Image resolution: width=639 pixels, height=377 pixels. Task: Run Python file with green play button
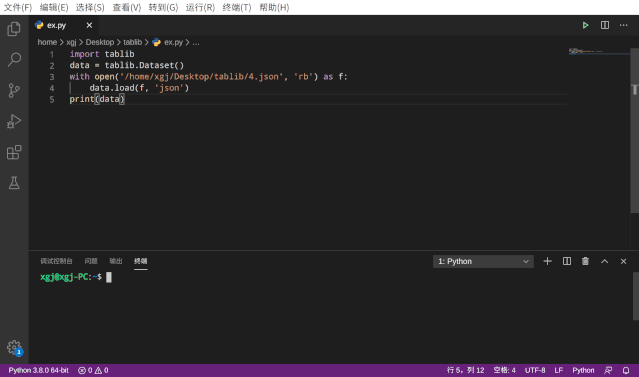click(585, 25)
